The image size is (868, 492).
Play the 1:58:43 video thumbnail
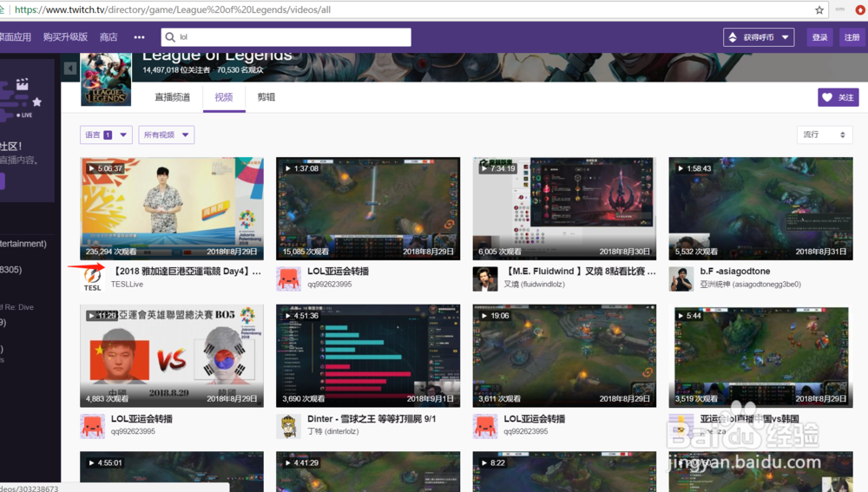click(x=760, y=208)
